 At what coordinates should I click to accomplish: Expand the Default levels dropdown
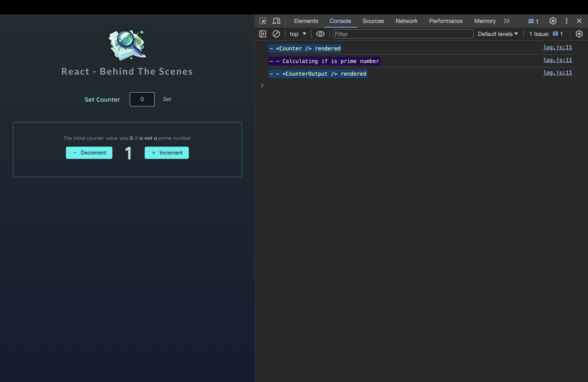click(x=498, y=34)
